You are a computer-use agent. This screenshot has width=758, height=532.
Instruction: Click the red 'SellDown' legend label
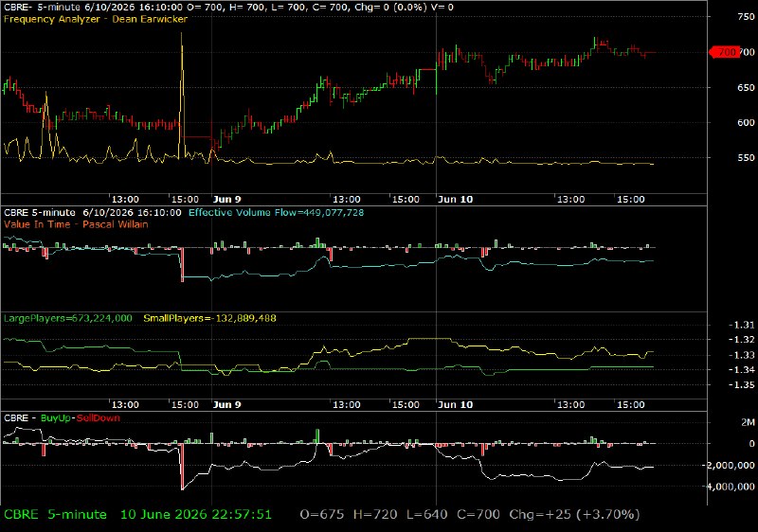[99, 418]
